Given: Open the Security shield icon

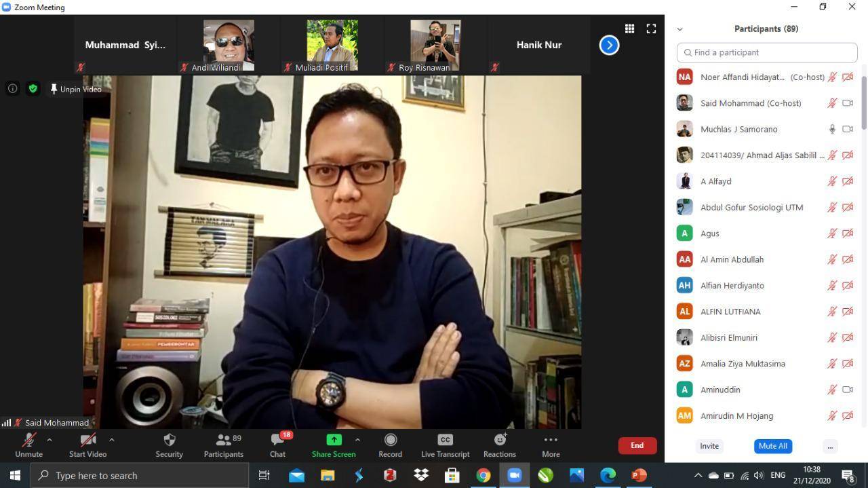Looking at the screenshot, I should click(x=170, y=440).
